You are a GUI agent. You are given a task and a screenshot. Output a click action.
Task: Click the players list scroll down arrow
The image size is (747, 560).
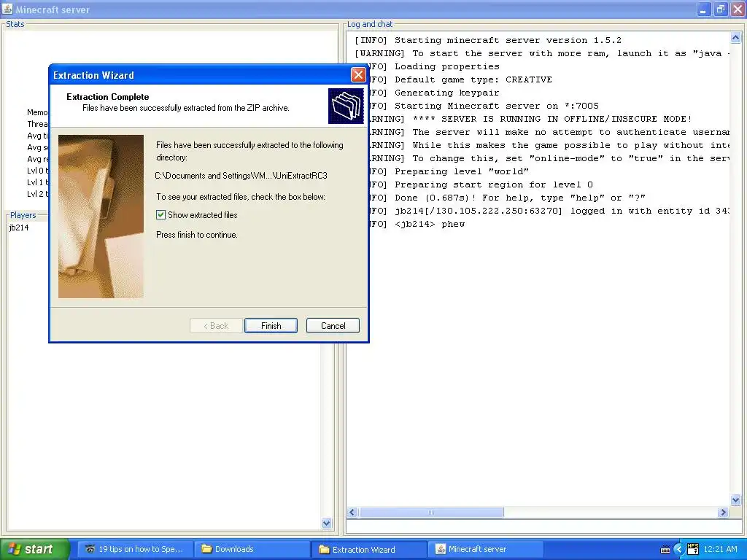326,523
